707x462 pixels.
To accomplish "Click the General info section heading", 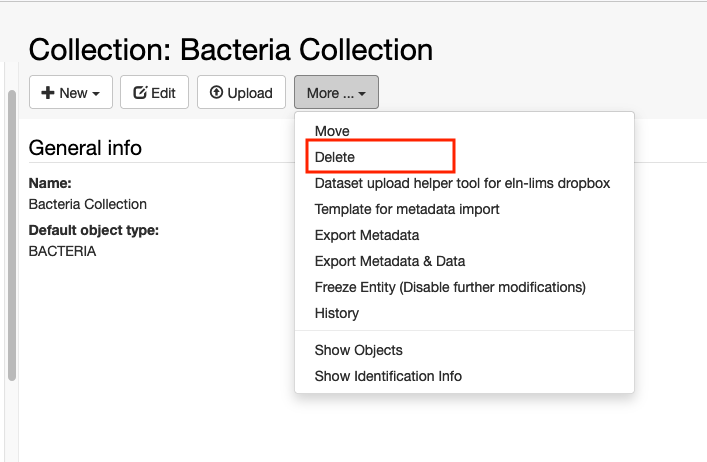I will coord(85,148).
